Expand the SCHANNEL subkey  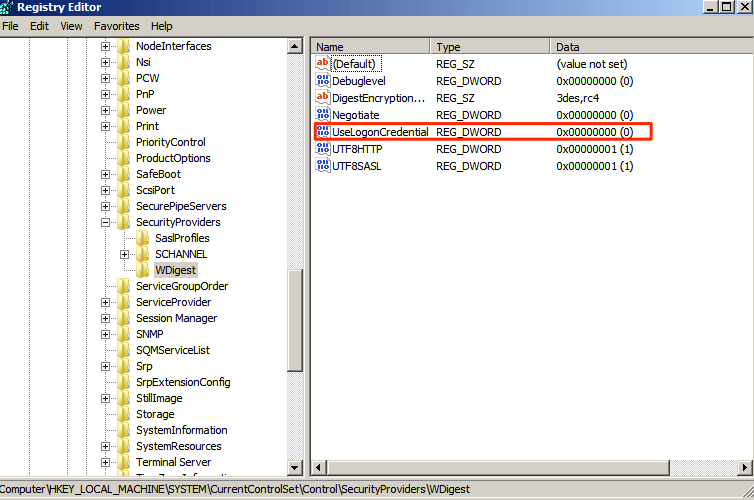pos(125,254)
